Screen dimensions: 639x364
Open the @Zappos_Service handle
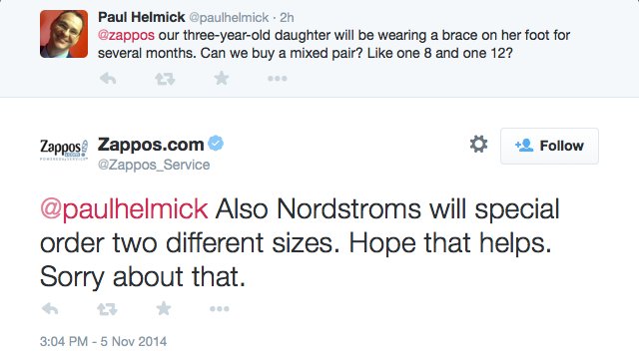154,165
